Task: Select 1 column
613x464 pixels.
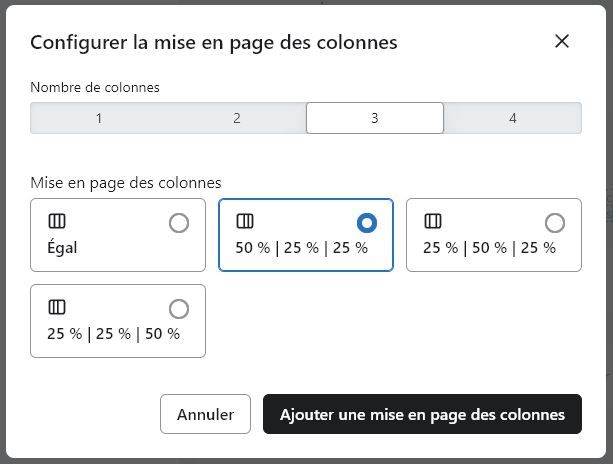Action: click(x=99, y=118)
